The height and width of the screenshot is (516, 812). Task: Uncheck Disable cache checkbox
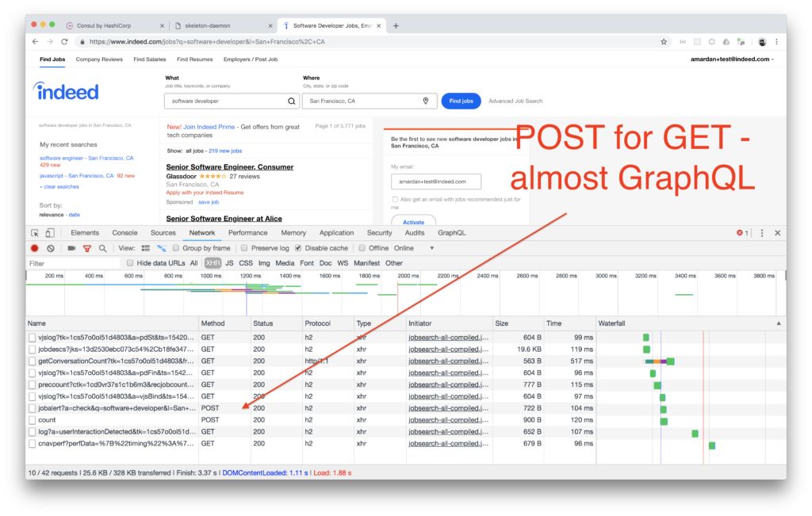pyautogui.click(x=298, y=248)
